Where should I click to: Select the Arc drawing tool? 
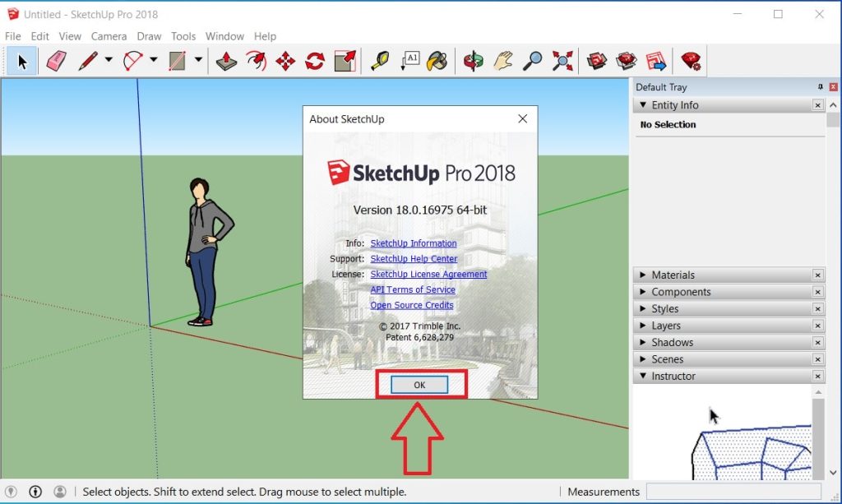click(x=132, y=61)
